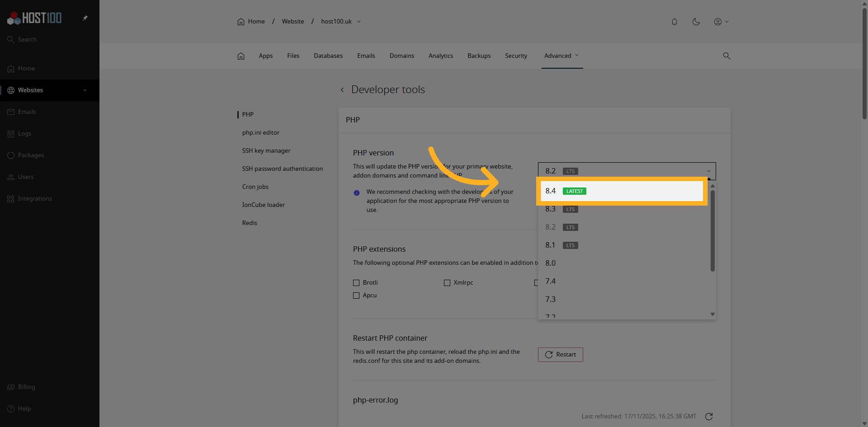Switch to the Backups tab
868x427 pixels.
[x=479, y=56]
